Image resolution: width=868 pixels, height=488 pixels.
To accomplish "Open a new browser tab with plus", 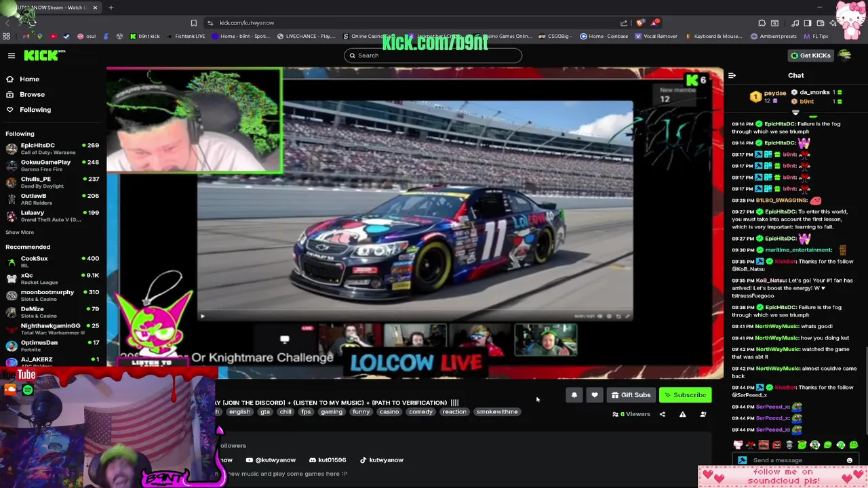I will [111, 7].
